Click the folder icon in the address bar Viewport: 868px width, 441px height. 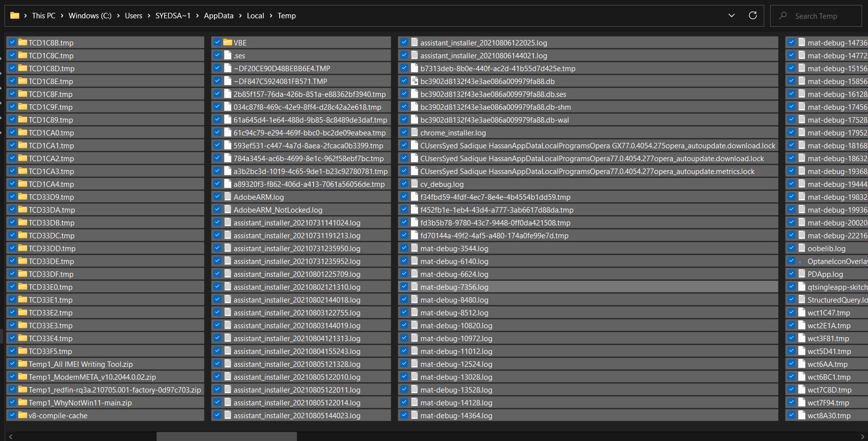15,16
